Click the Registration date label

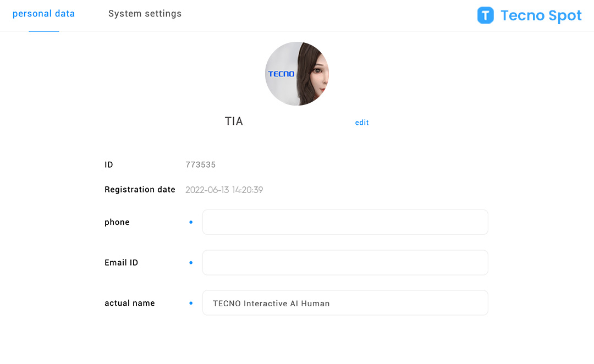140,189
